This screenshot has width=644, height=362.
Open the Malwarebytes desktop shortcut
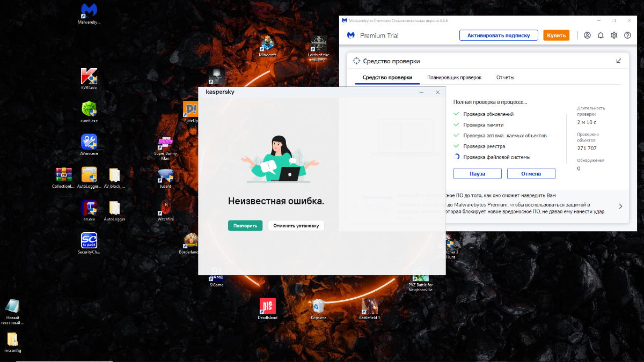click(x=89, y=13)
